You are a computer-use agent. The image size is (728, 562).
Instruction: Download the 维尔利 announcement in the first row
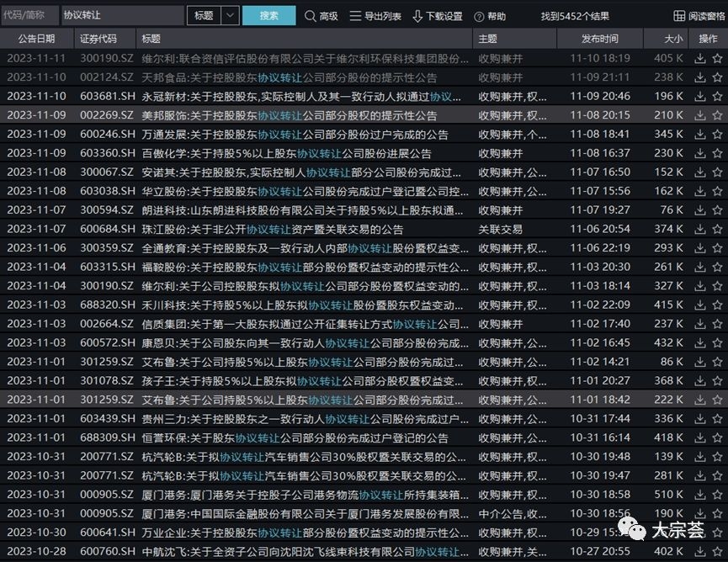[700, 57]
